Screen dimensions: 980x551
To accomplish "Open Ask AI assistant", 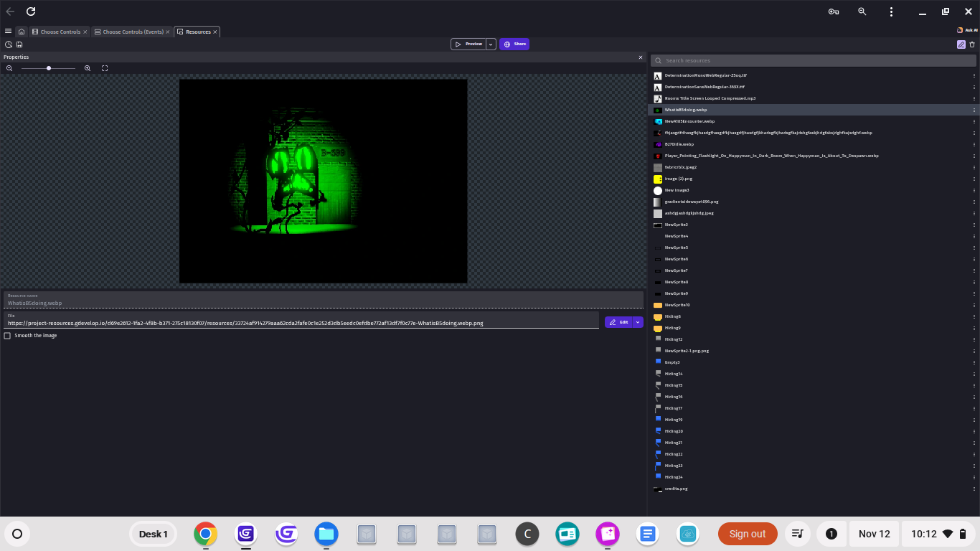I will 968,31.
